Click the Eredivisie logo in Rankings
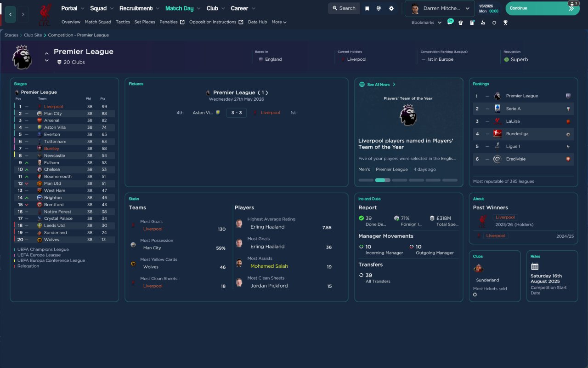 498,159
